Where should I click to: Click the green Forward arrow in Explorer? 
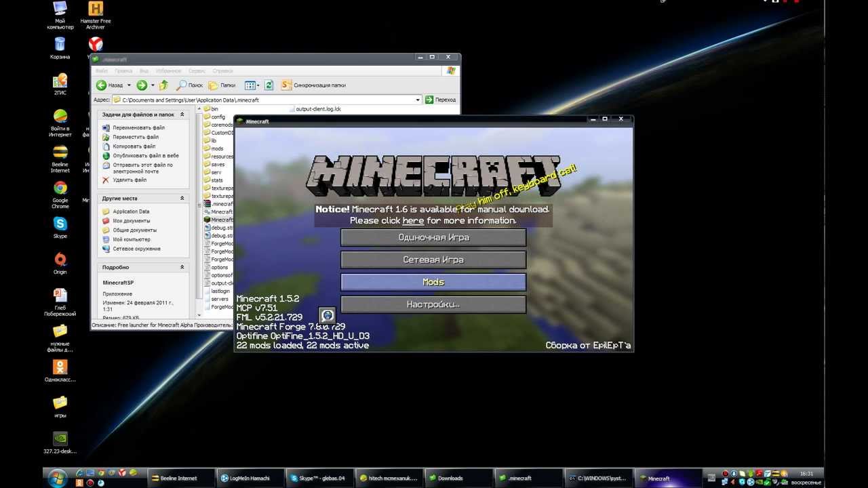(x=142, y=85)
